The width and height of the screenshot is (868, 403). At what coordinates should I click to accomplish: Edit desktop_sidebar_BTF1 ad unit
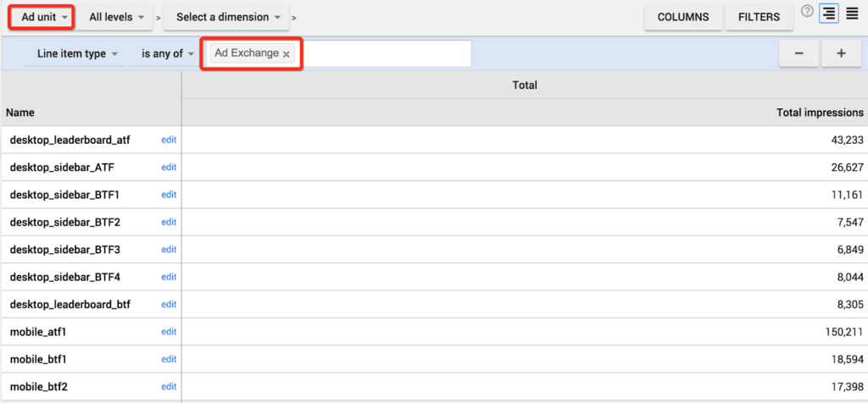click(169, 195)
